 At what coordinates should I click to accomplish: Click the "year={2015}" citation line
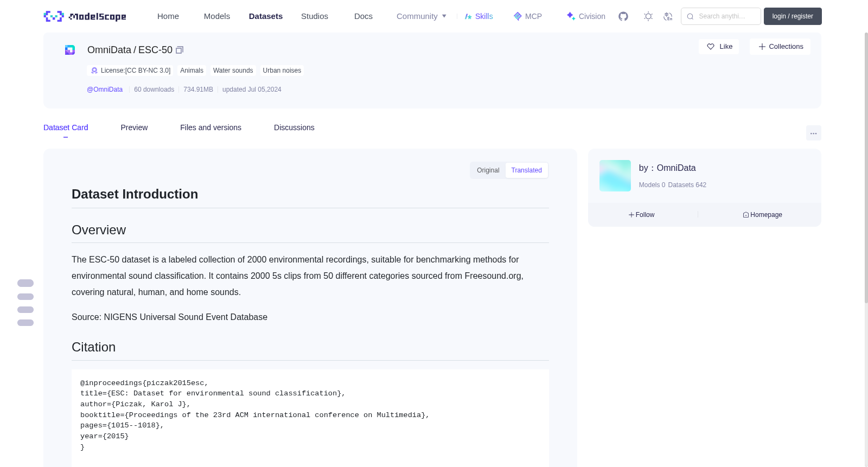point(105,437)
